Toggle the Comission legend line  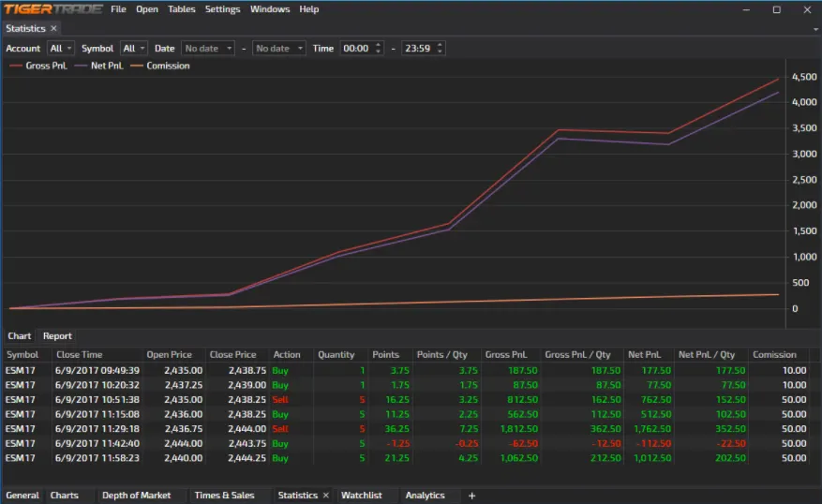coord(160,66)
